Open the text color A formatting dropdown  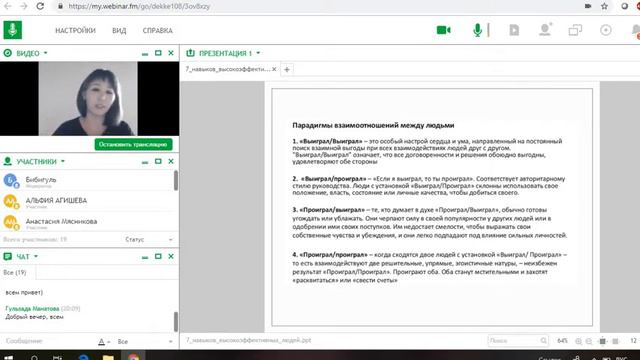pyautogui.click(x=104, y=342)
